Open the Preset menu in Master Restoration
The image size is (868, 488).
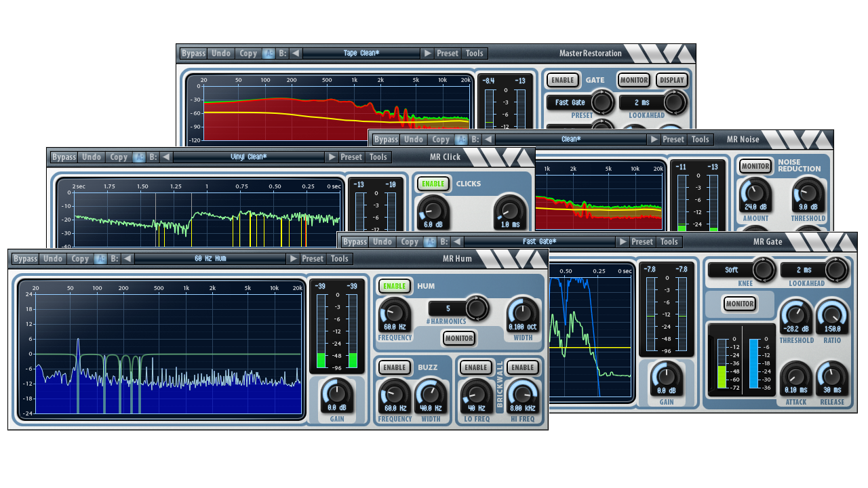pyautogui.click(x=448, y=53)
